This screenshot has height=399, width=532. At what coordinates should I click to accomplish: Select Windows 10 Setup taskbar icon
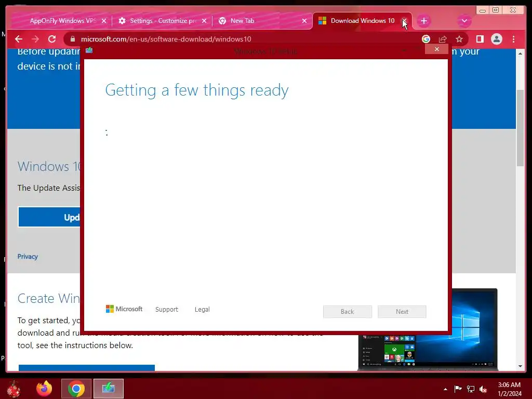point(109,389)
